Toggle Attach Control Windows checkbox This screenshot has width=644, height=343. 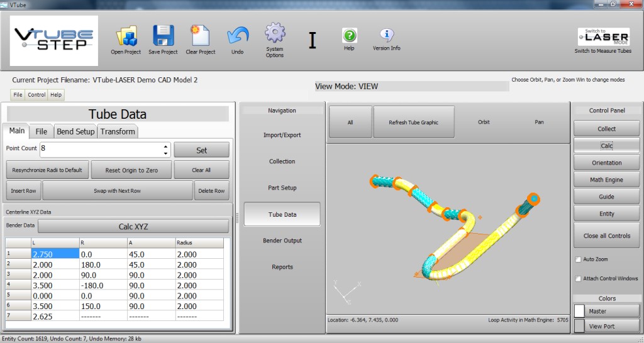(x=578, y=279)
